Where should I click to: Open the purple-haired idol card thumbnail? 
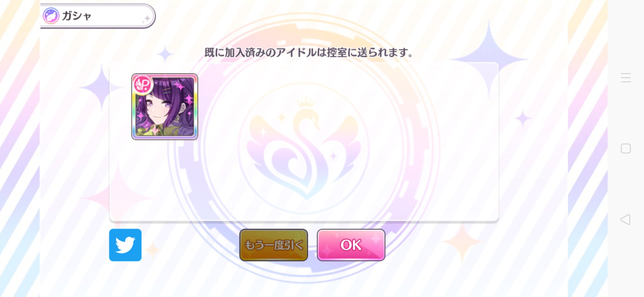point(165,107)
